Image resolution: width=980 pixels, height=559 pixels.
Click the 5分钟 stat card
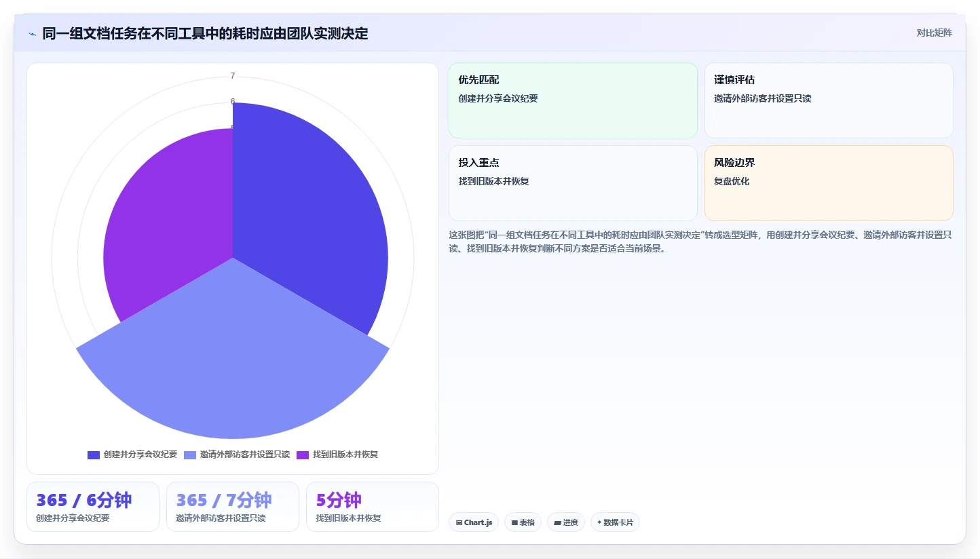click(373, 507)
